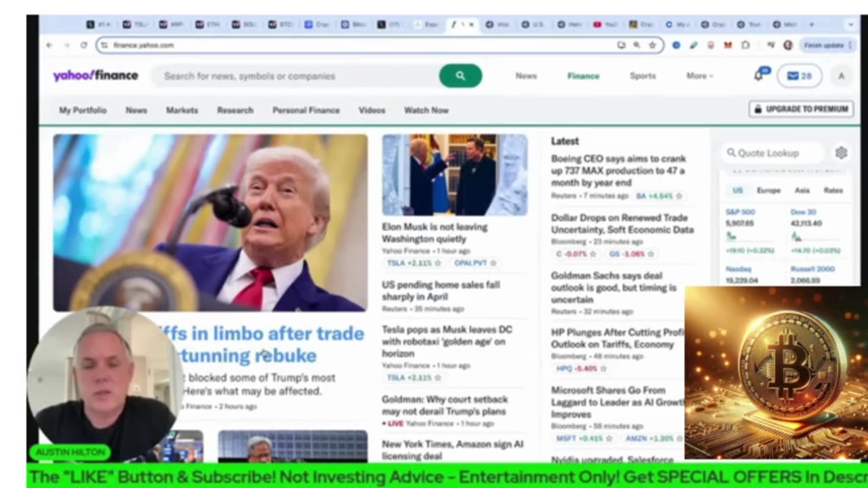The height and width of the screenshot is (488, 868).
Task: Open the tab search chevron
Action: click(850, 24)
